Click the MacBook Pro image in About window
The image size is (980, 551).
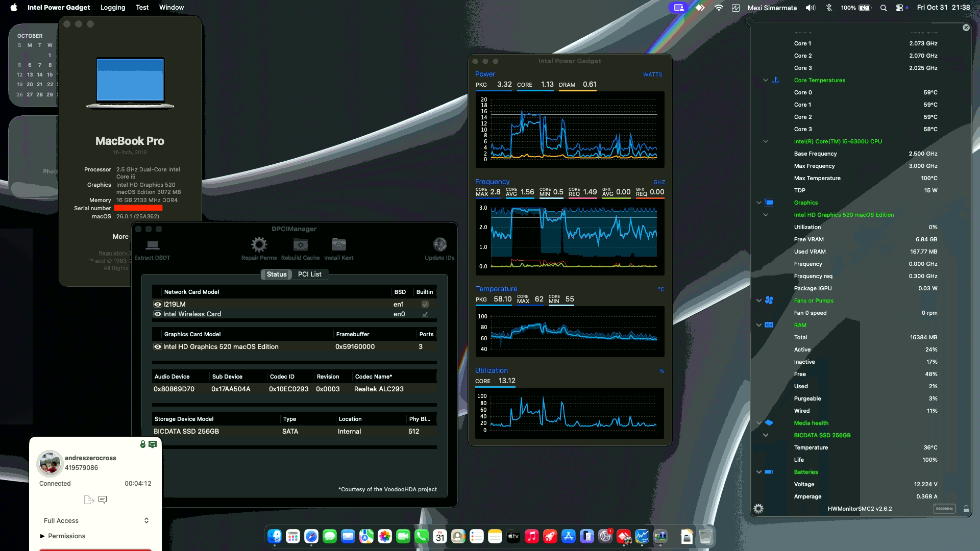(x=130, y=83)
